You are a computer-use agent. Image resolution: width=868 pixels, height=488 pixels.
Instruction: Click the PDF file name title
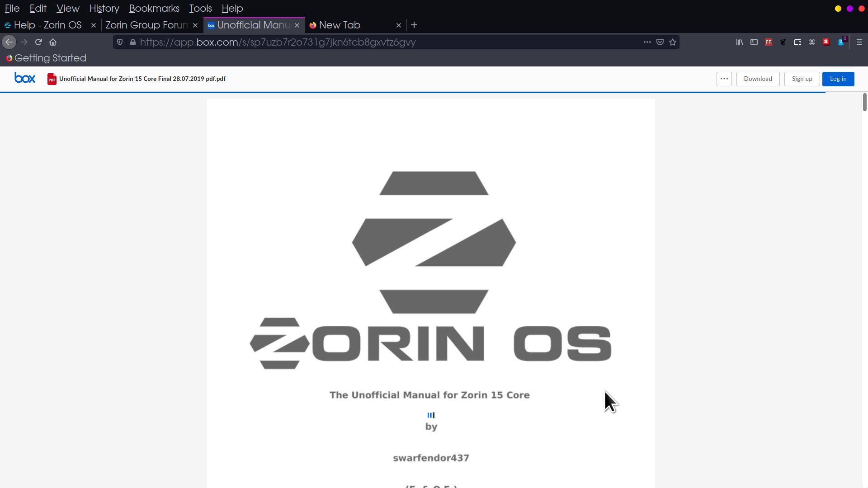(142, 79)
